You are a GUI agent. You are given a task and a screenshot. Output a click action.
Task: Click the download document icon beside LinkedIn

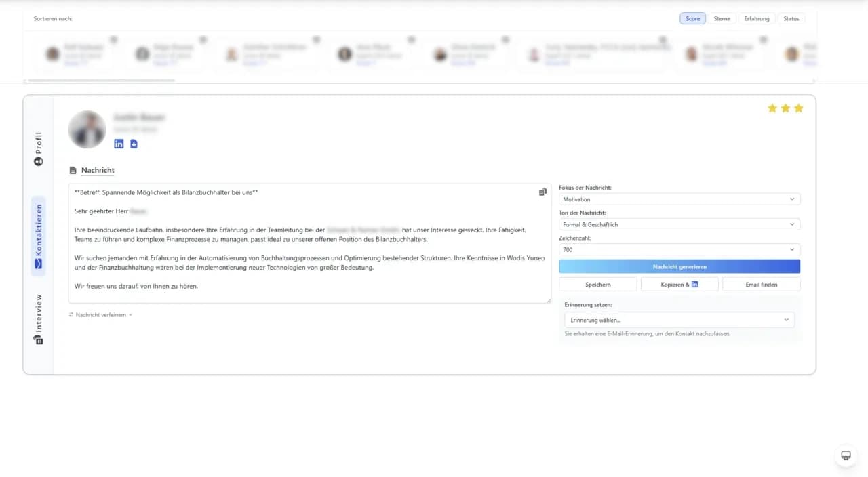134,144
